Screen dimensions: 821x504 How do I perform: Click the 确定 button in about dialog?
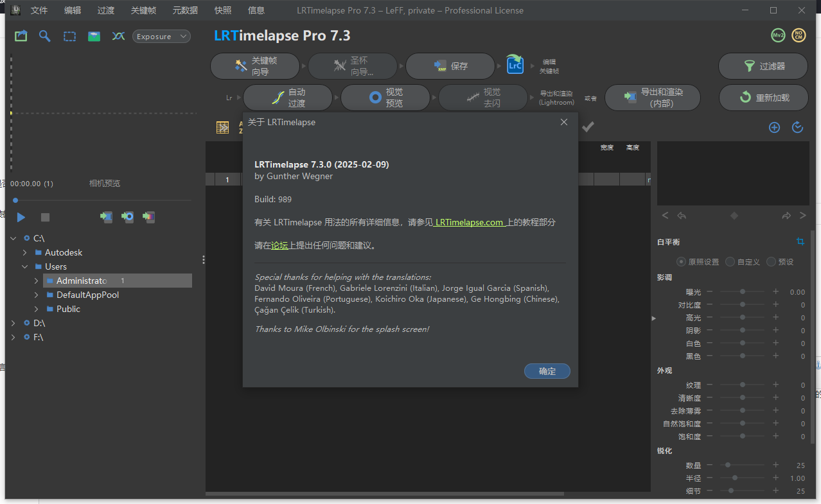pyautogui.click(x=547, y=371)
